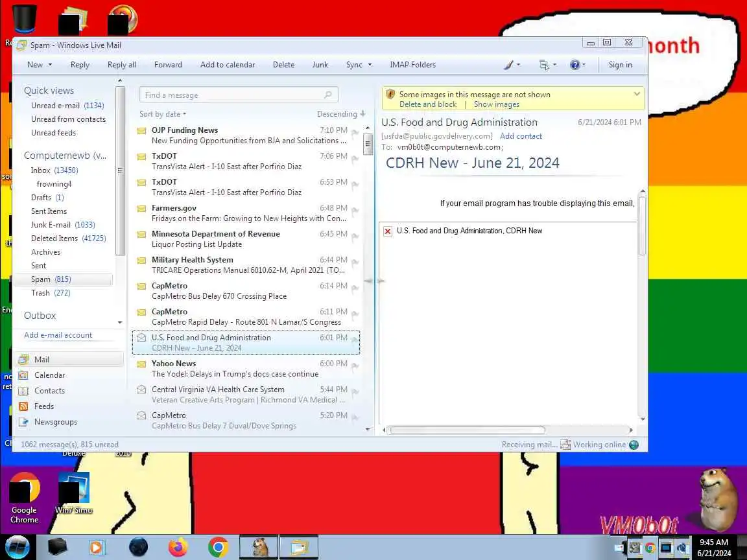This screenshot has width=747, height=560.
Task: Launch Chrome from the taskbar
Action: pos(218,547)
